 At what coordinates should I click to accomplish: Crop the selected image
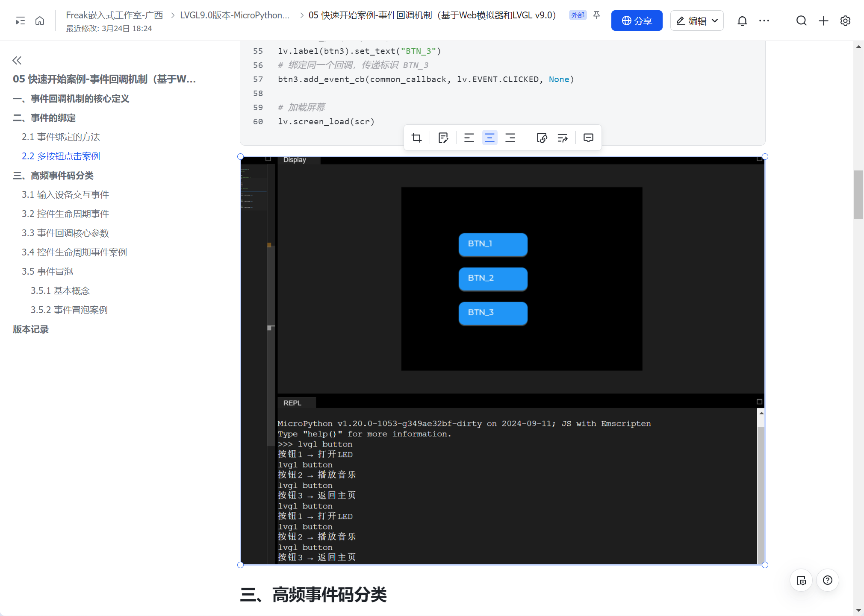(416, 138)
